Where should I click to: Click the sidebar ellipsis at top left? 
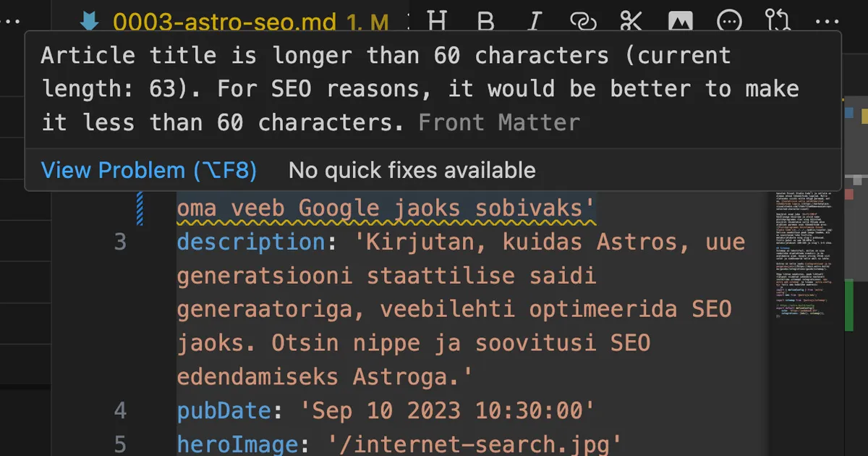pyautogui.click(x=11, y=20)
